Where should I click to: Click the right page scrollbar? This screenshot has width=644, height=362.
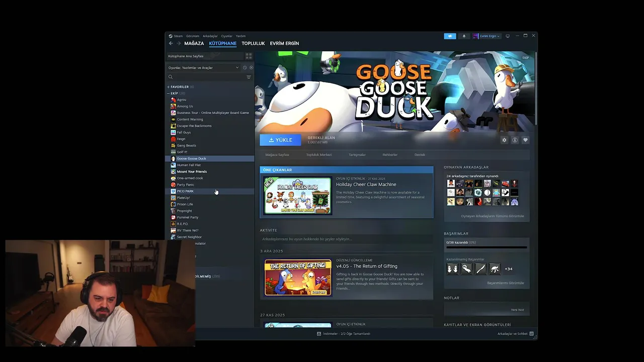point(536,88)
